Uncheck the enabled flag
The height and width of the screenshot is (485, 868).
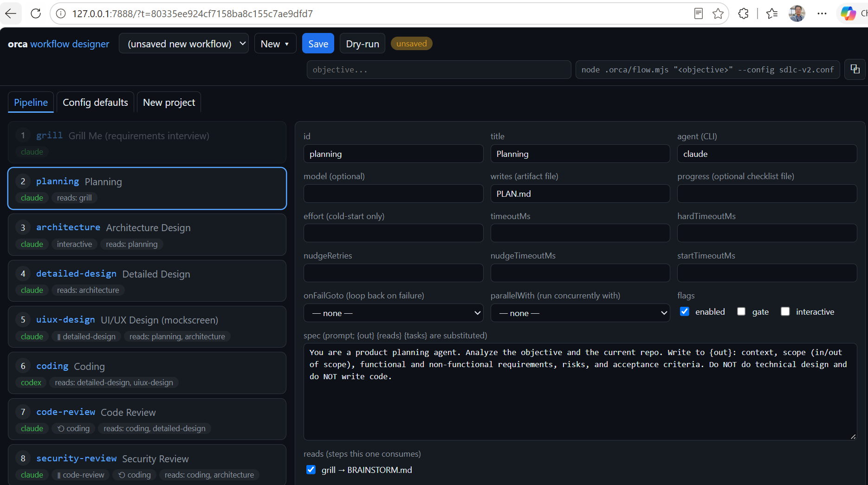tap(685, 311)
